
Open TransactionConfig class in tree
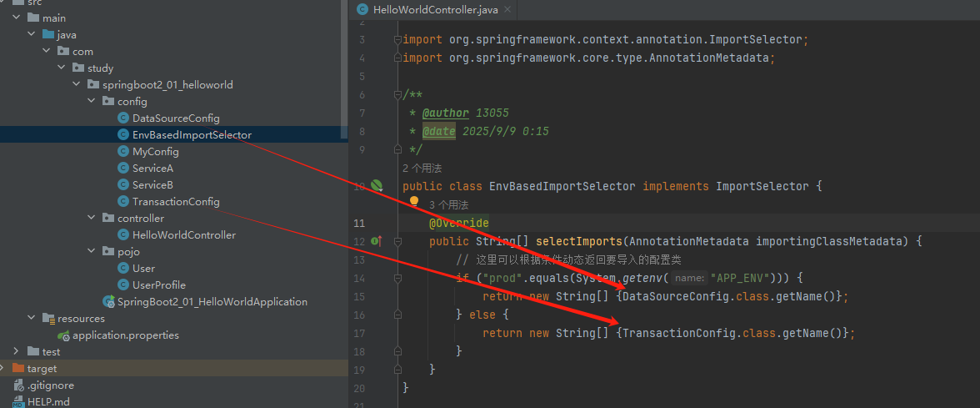[176, 202]
